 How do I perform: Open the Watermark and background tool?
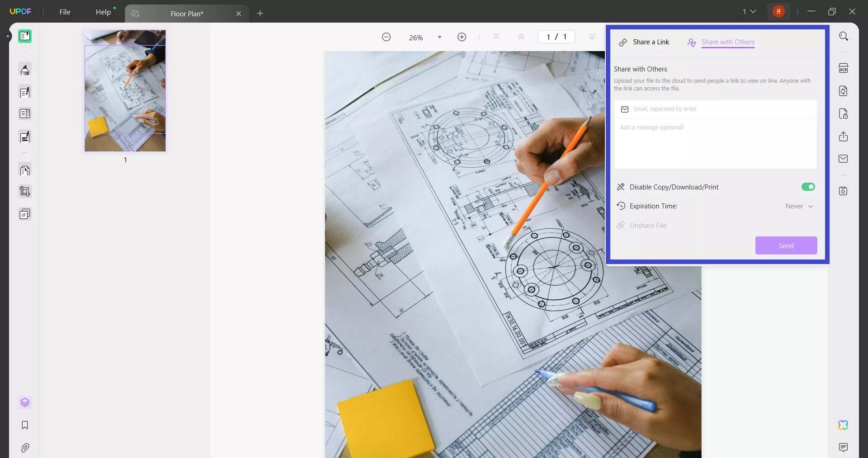click(25, 214)
